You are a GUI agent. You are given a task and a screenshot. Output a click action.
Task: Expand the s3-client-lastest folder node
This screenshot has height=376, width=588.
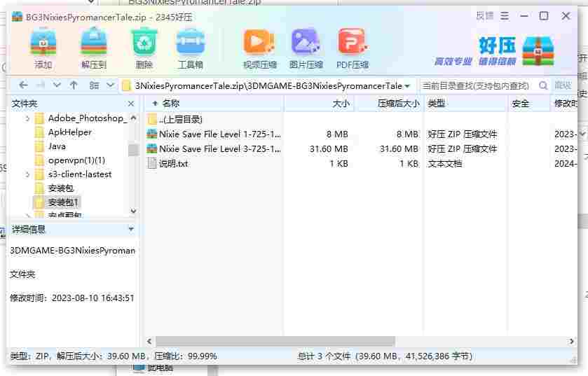[x=27, y=174]
